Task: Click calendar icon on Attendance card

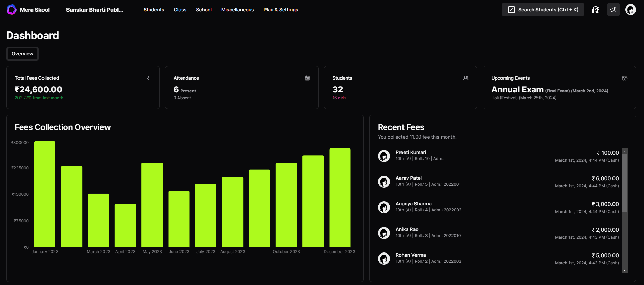Action: coord(307,78)
